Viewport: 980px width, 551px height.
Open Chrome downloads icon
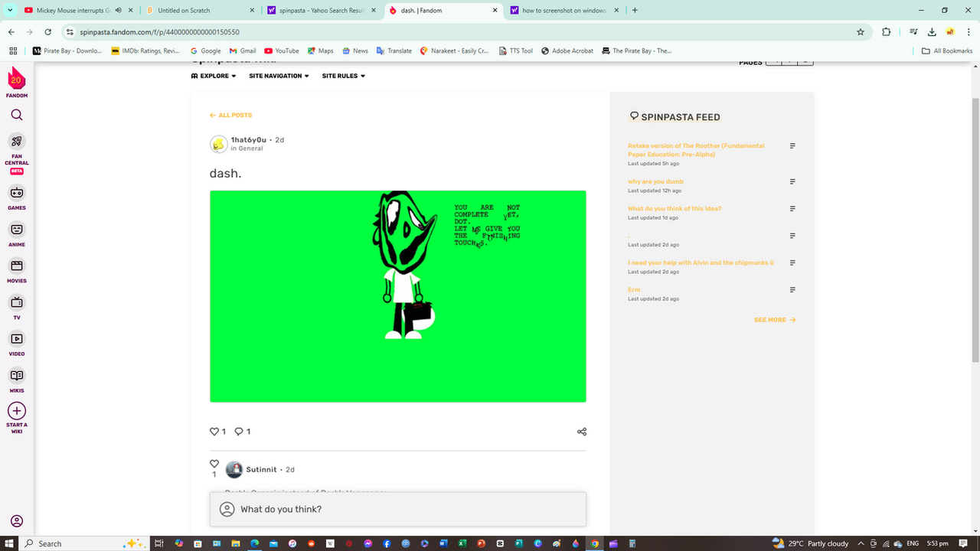point(932,32)
